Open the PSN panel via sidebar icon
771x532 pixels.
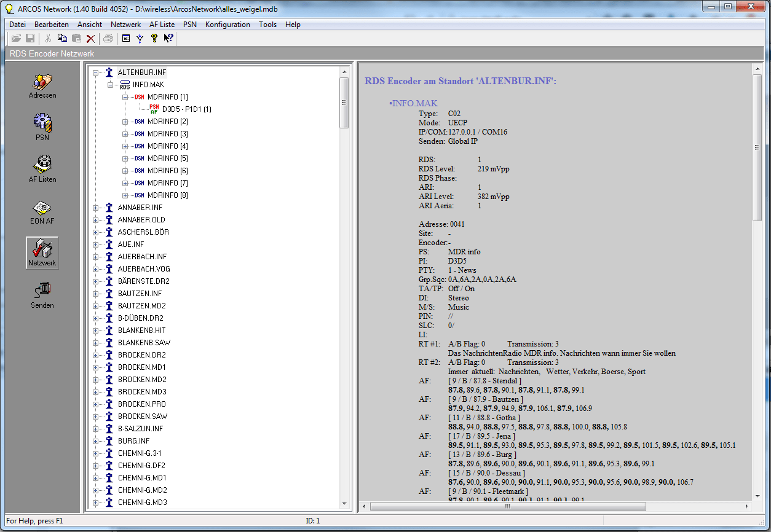(x=42, y=127)
